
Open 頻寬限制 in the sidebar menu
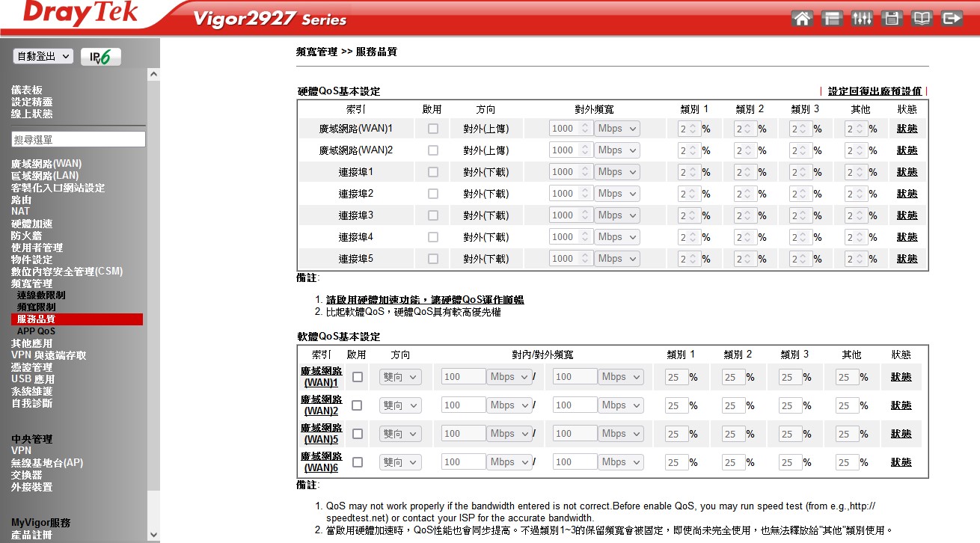coord(36,307)
